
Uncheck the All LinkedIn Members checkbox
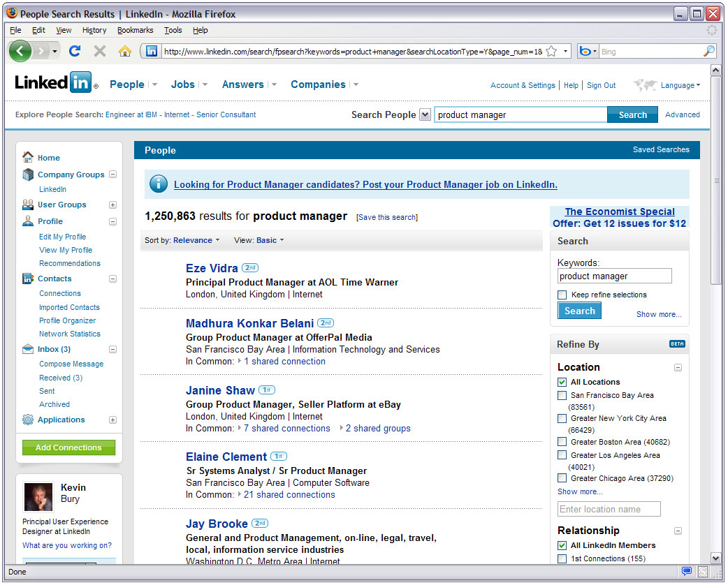point(562,545)
